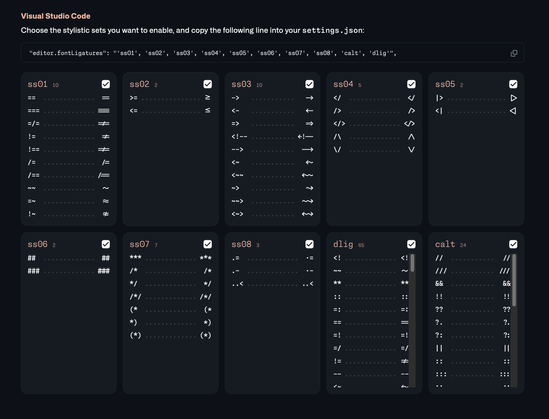Click the '??' row in calt
Image resolution: width=549 pixels, height=419 pixels.
pos(473,309)
